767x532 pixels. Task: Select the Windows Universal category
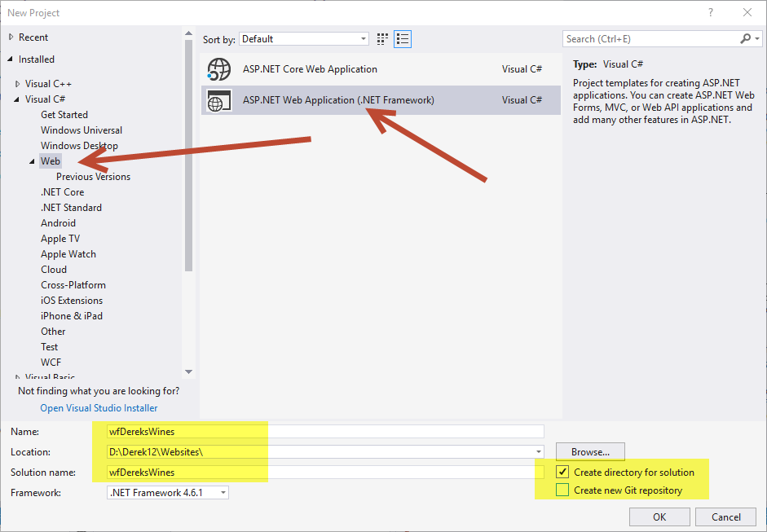[x=82, y=130]
